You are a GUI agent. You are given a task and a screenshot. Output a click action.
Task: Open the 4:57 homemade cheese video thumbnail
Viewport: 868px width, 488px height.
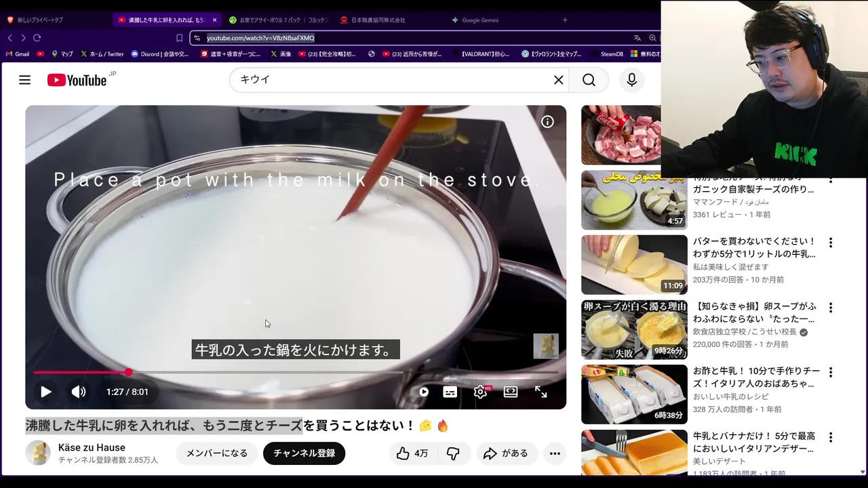coord(634,200)
